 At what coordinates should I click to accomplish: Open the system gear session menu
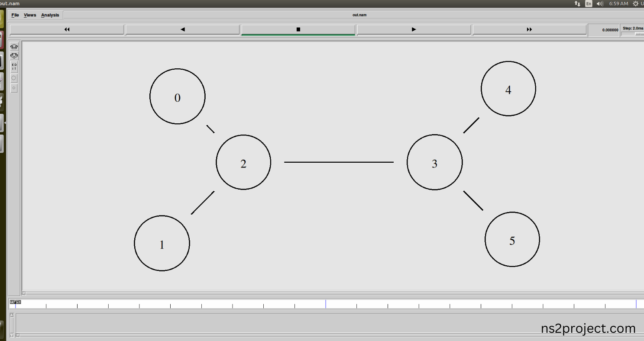pos(636,3)
